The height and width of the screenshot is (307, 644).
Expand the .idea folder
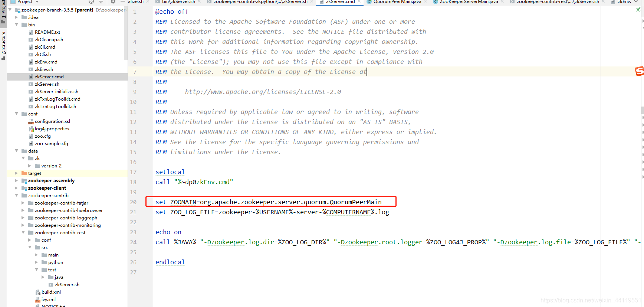point(16,17)
